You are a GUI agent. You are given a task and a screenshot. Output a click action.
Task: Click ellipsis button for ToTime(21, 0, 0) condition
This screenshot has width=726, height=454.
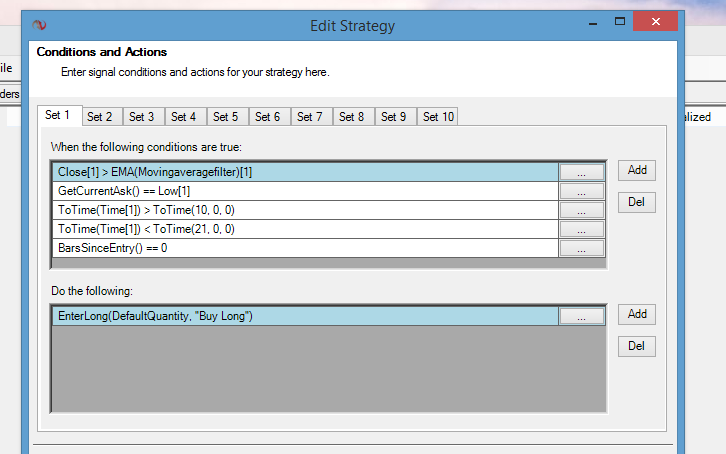581,229
